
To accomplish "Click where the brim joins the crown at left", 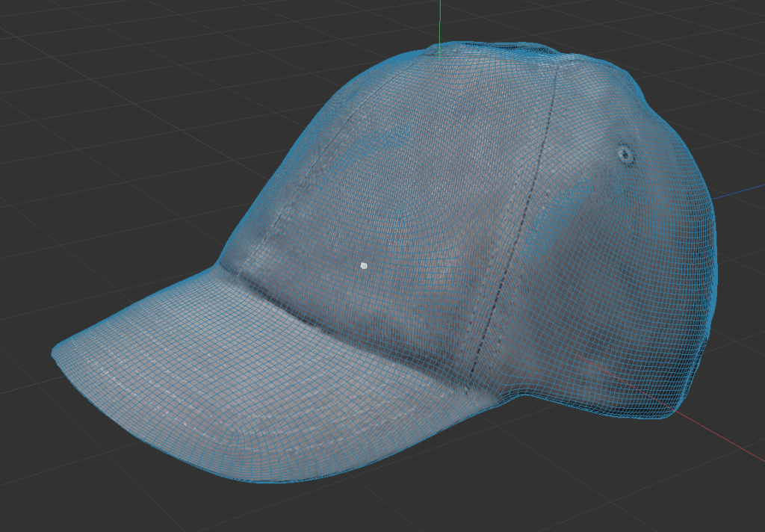I will 221,264.
